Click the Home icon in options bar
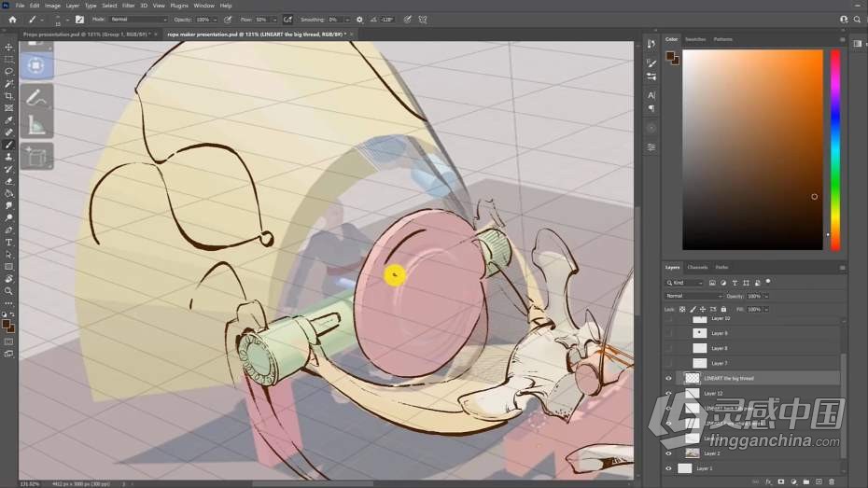This screenshot has width=868, height=488. coord(12,19)
